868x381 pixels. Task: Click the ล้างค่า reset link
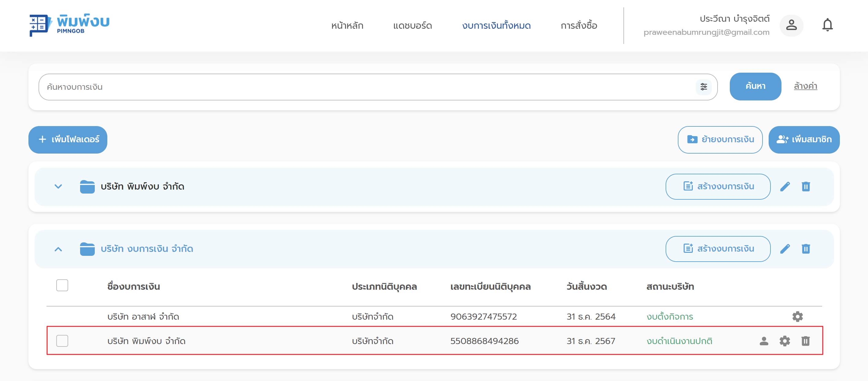[805, 86]
